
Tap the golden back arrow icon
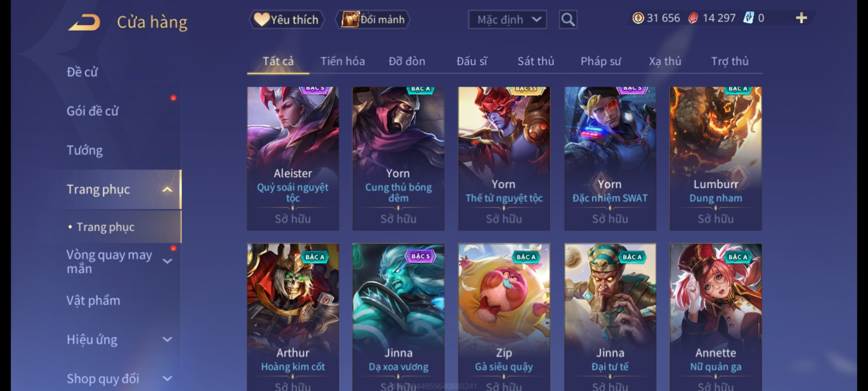(84, 22)
